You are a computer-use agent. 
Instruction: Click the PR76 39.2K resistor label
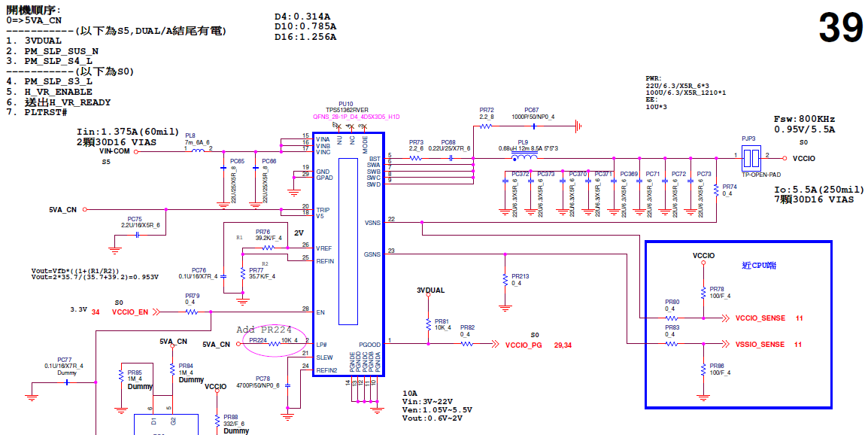[263, 232]
